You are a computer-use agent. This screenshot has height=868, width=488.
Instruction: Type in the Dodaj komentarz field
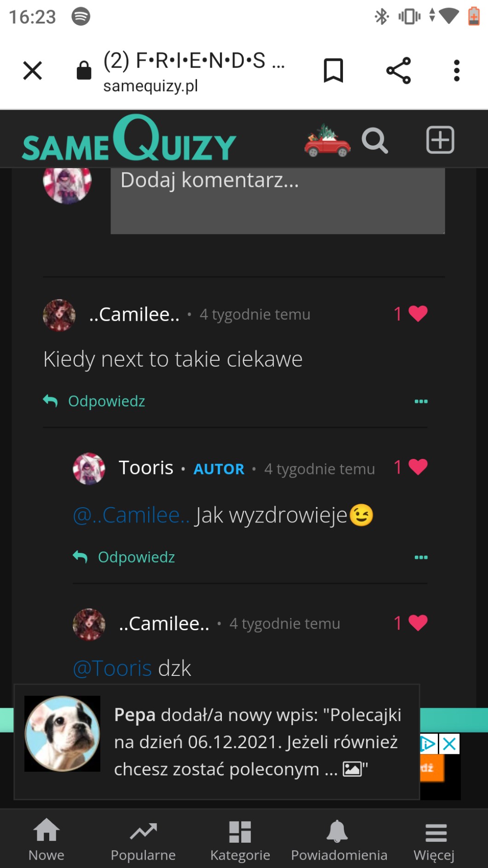coord(277,200)
